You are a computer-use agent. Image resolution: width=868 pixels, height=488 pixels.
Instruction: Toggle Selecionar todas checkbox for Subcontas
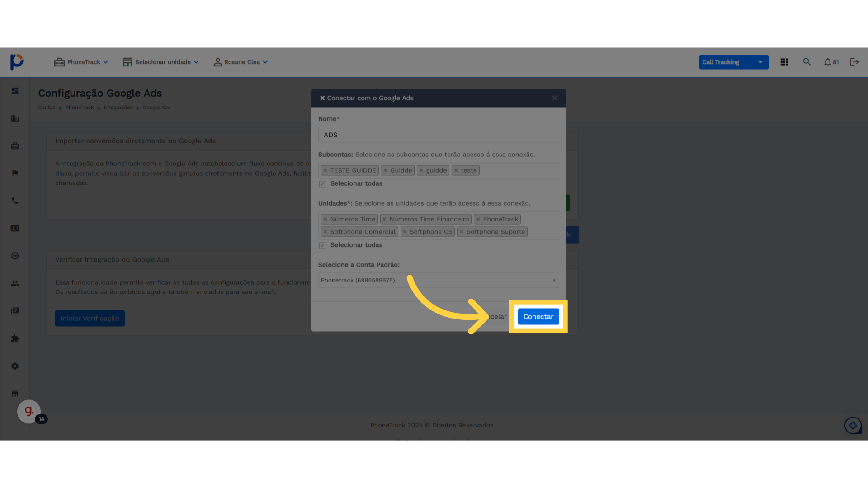pyautogui.click(x=322, y=184)
